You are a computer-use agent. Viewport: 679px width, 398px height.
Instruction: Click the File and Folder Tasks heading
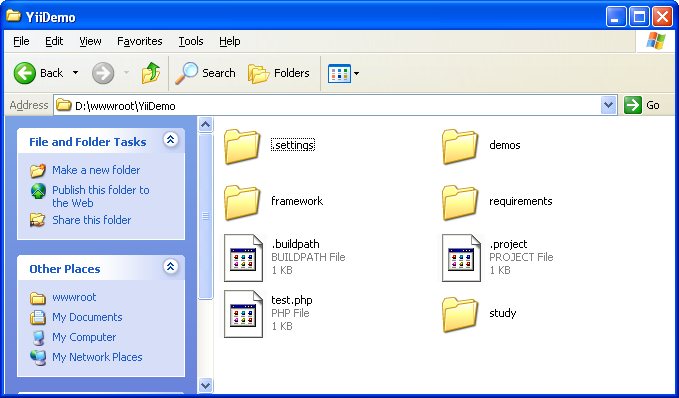tap(87, 142)
